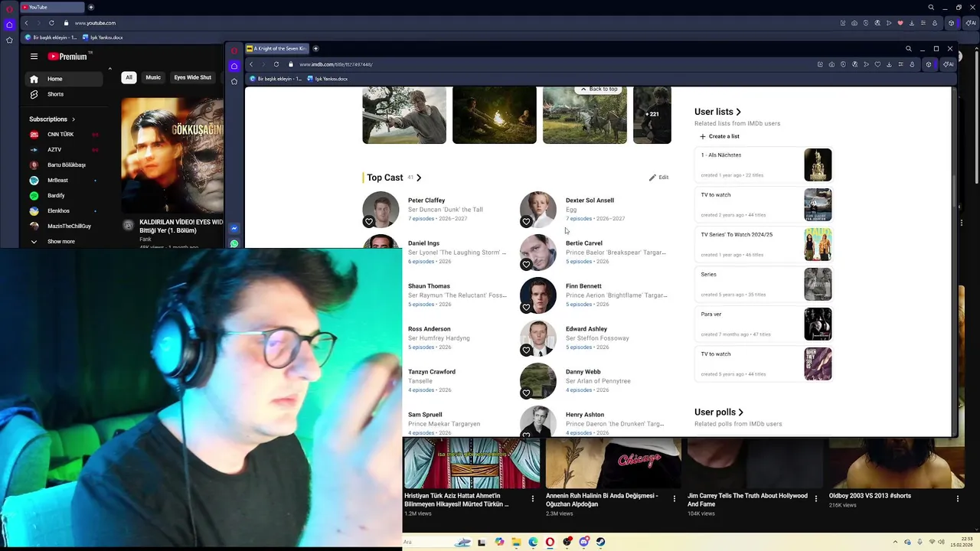Open the menu for the Jim Carrey video
Image resolution: width=980 pixels, height=551 pixels.
pos(816,499)
